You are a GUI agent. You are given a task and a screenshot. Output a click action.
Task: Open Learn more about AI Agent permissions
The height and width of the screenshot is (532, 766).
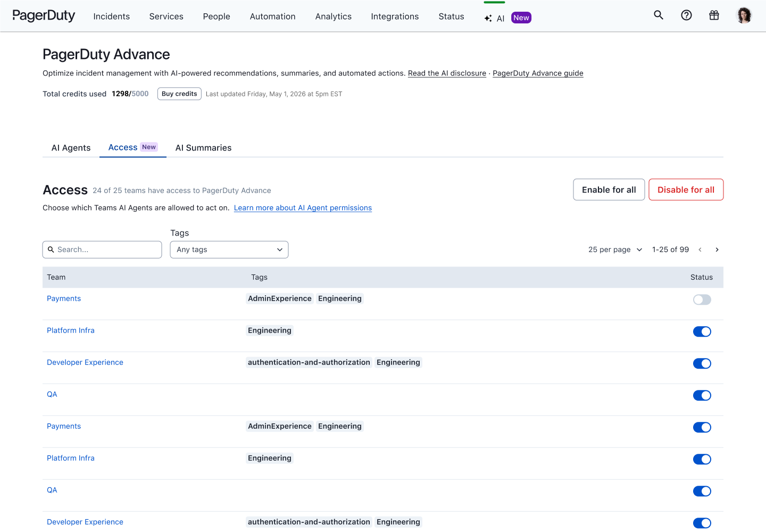tap(303, 208)
